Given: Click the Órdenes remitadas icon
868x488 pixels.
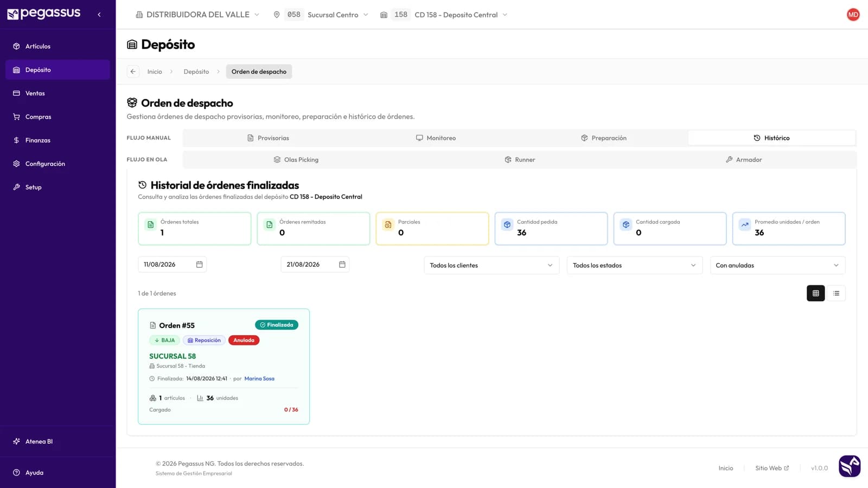Looking at the screenshot, I should 270,224.
